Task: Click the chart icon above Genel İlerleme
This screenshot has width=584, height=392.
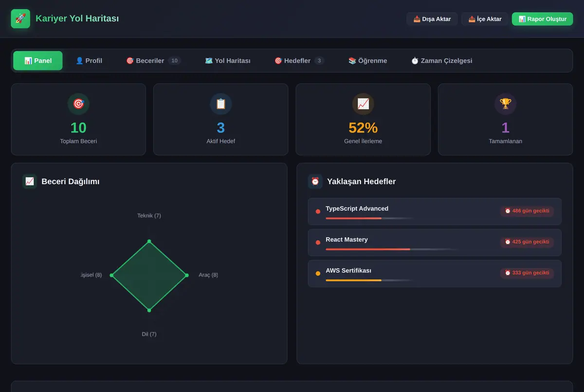Action: pyautogui.click(x=363, y=104)
